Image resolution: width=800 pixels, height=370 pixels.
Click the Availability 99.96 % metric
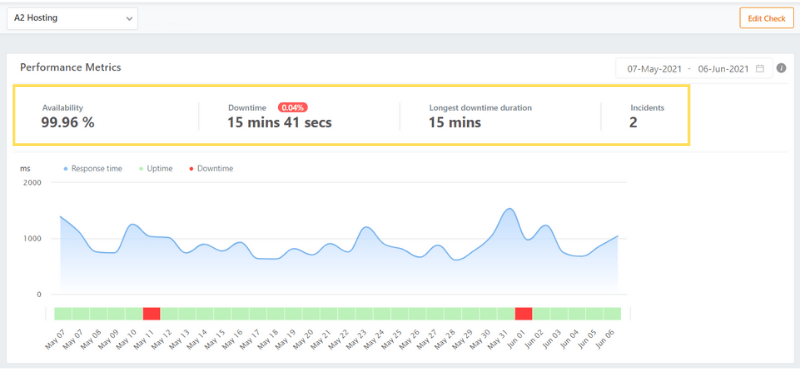[68, 116]
